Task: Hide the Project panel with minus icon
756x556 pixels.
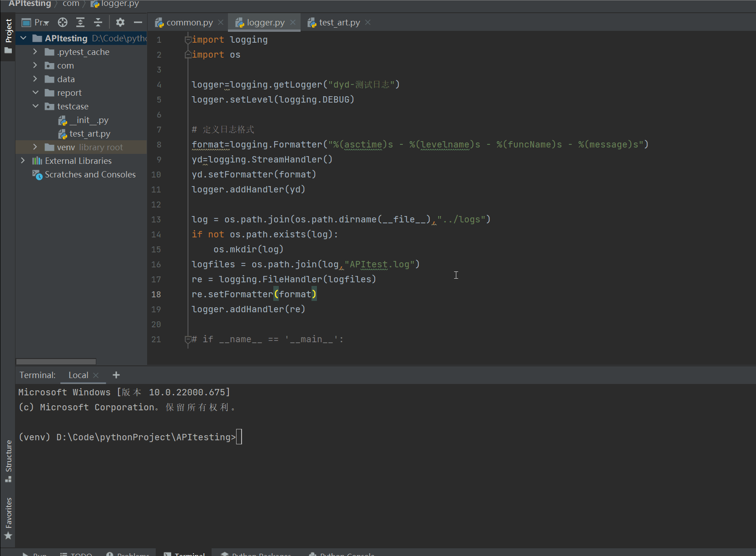Action: click(x=138, y=22)
